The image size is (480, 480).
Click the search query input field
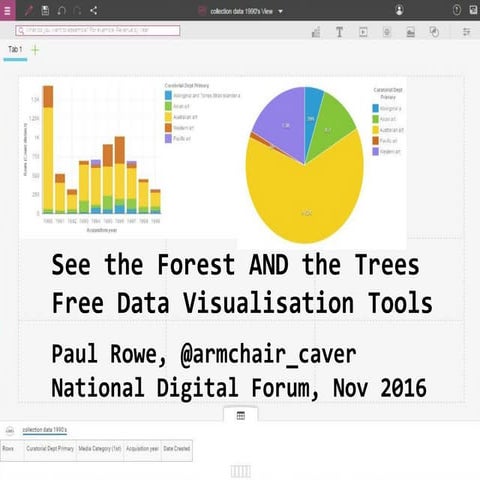[98, 30]
